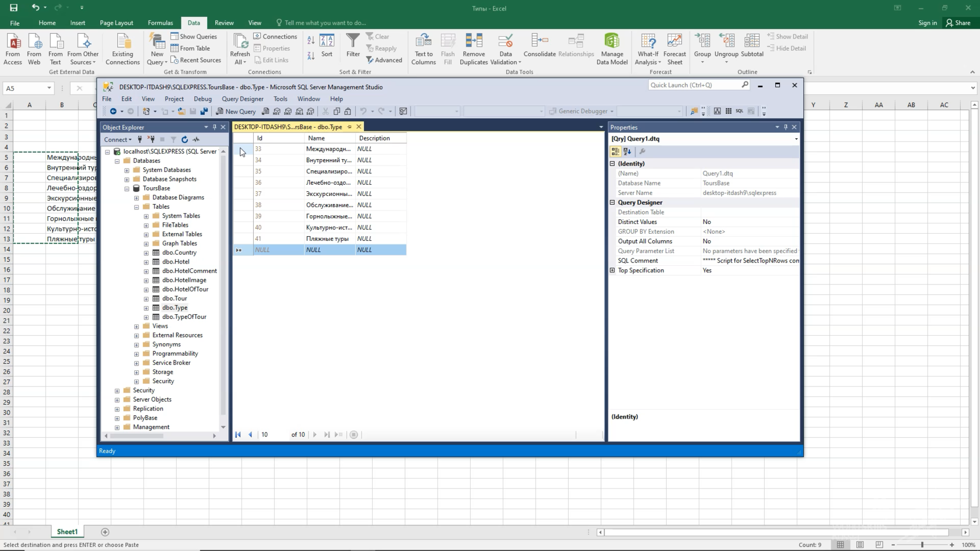980x551 pixels.
Task: Collapse the TursBase database node
Action: [127, 188]
